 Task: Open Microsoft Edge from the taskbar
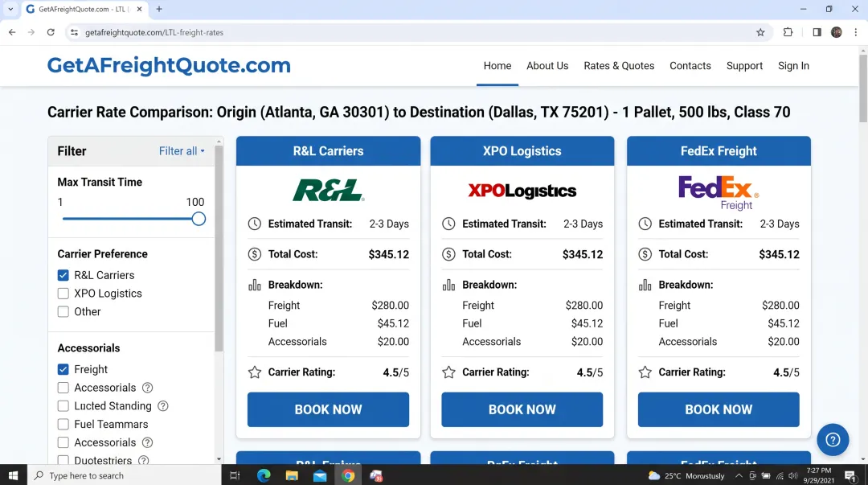pos(264,475)
